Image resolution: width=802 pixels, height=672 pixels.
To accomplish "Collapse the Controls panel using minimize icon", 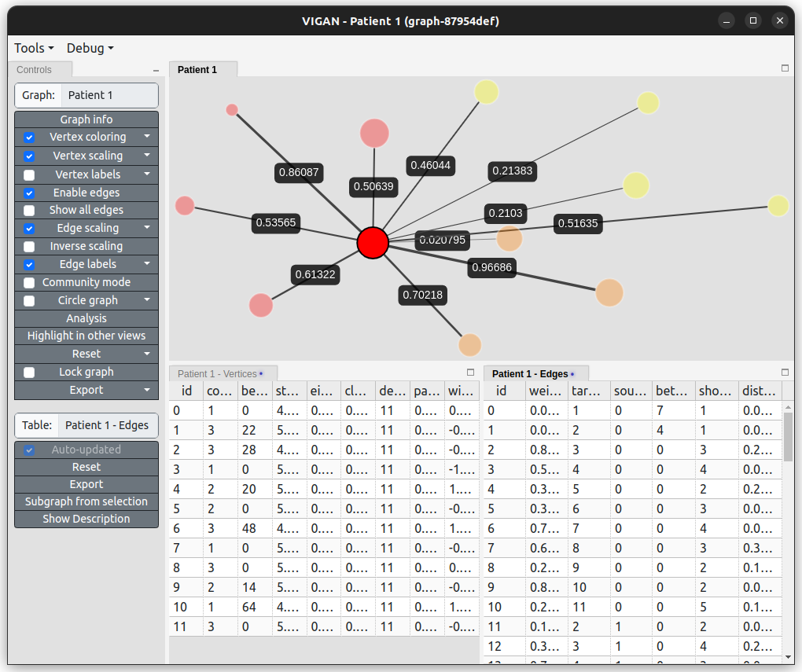I will click(x=156, y=71).
